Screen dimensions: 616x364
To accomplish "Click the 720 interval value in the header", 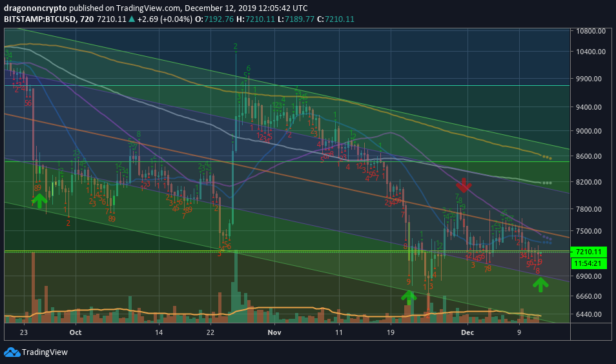I will (x=87, y=19).
